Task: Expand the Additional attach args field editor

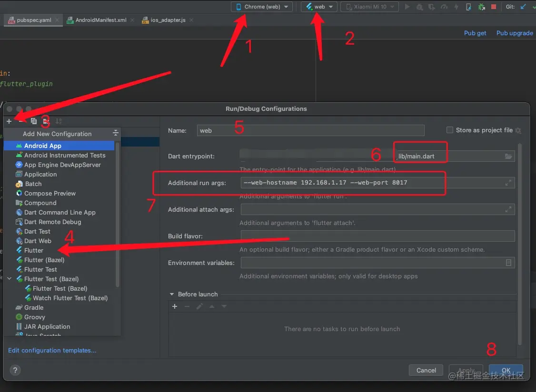Action: (x=508, y=209)
